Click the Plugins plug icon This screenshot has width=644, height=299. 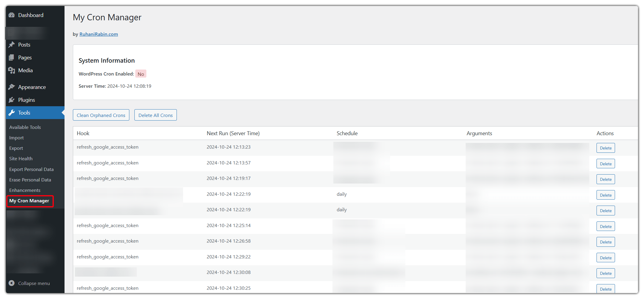click(x=12, y=100)
